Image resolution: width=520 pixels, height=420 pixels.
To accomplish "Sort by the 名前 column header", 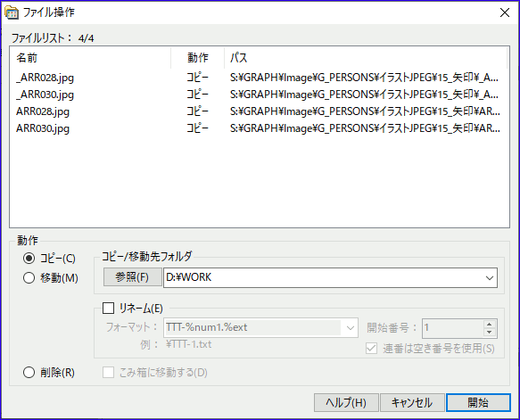I will [91, 58].
